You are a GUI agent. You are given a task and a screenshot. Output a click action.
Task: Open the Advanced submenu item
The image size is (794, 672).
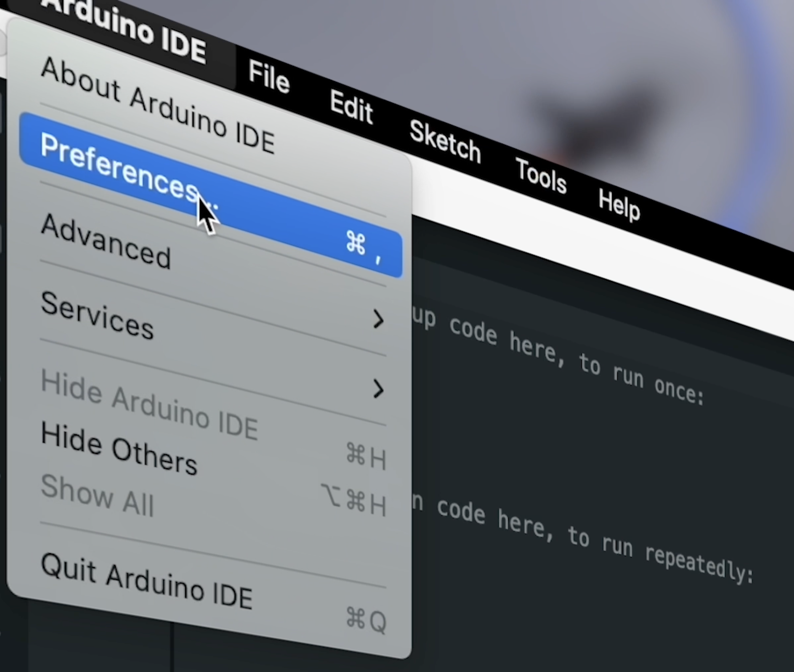[x=106, y=241]
